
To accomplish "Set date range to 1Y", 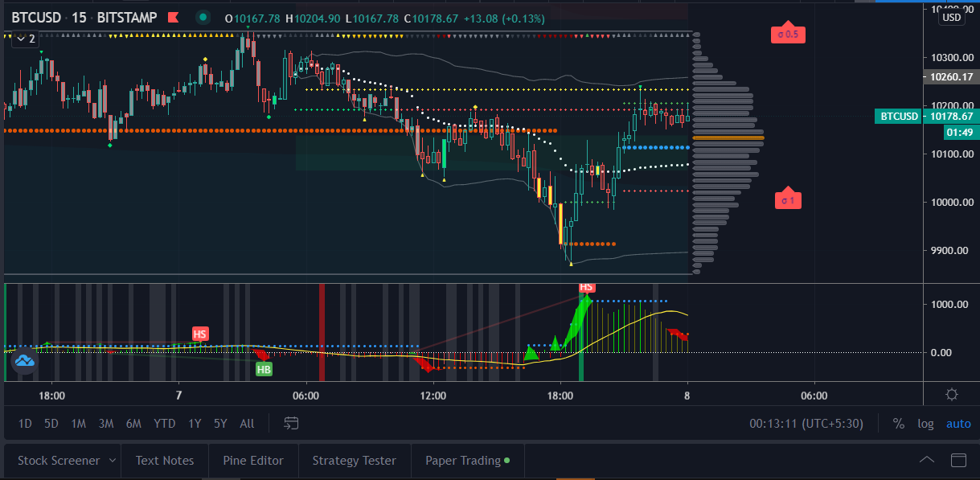I will click(195, 424).
